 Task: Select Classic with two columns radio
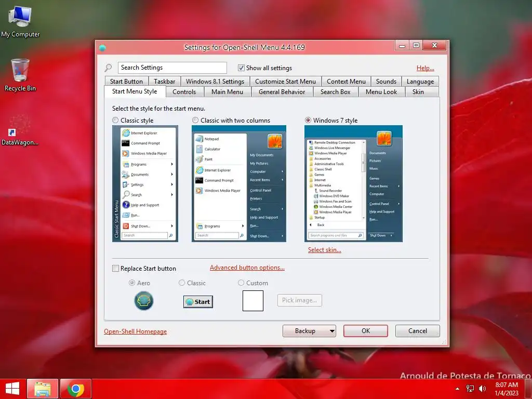click(x=195, y=120)
